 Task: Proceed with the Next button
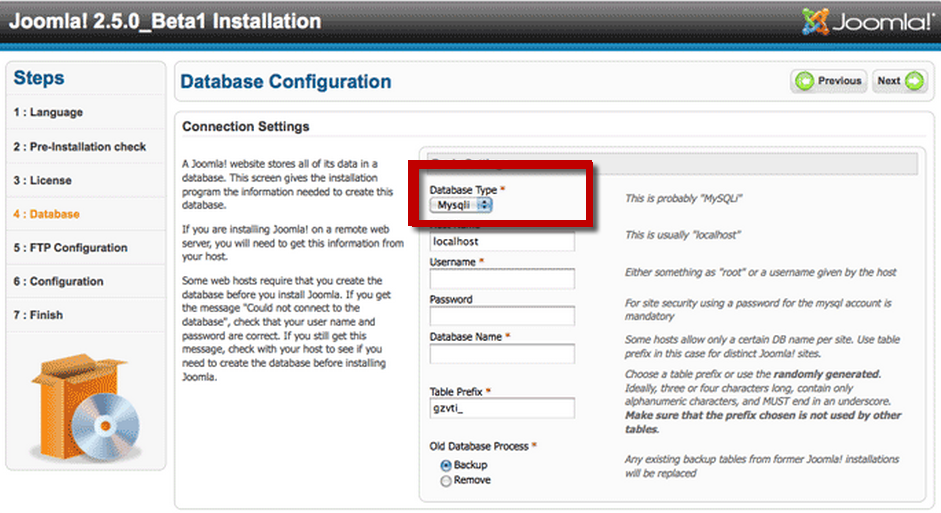tap(900, 81)
